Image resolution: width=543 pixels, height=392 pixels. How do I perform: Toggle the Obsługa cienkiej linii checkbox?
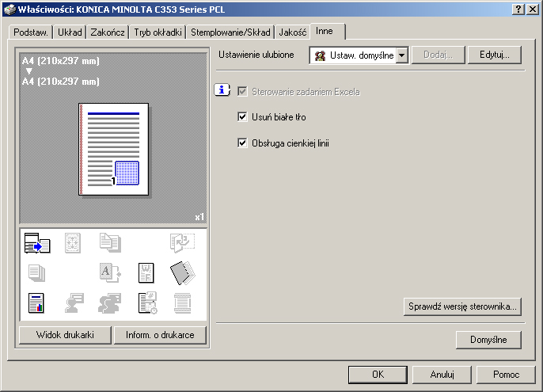[x=242, y=143]
